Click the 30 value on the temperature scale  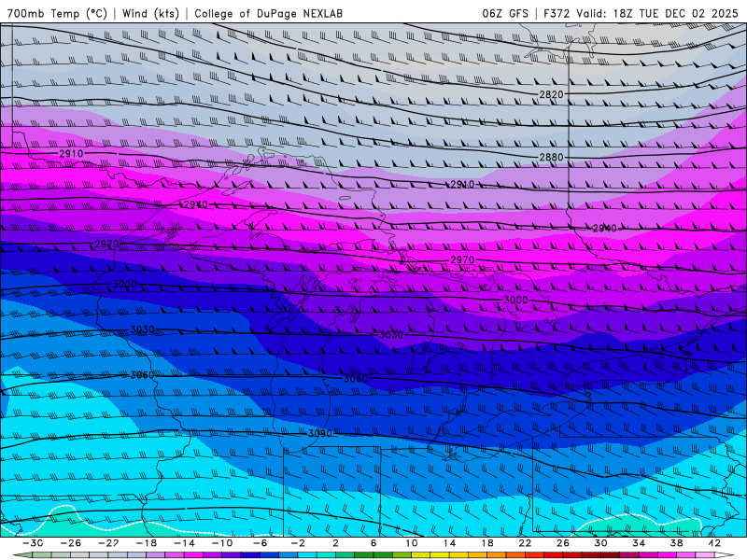click(x=600, y=543)
